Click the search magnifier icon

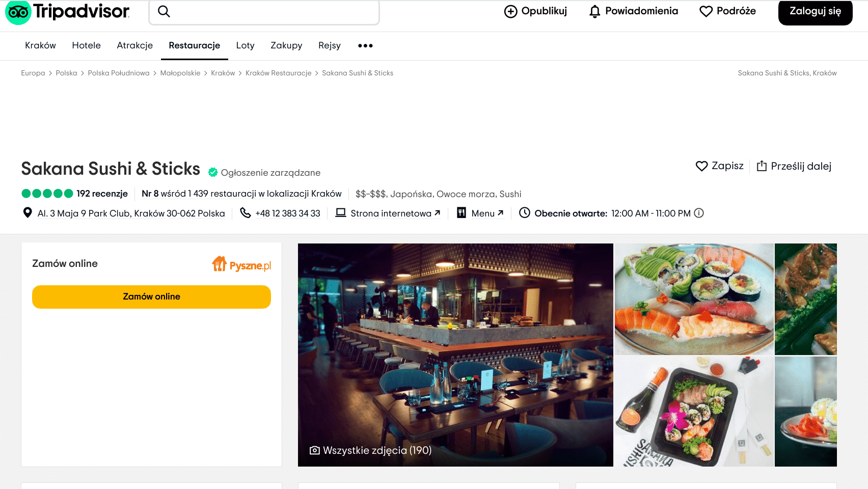pyautogui.click(x=164, y=11)
